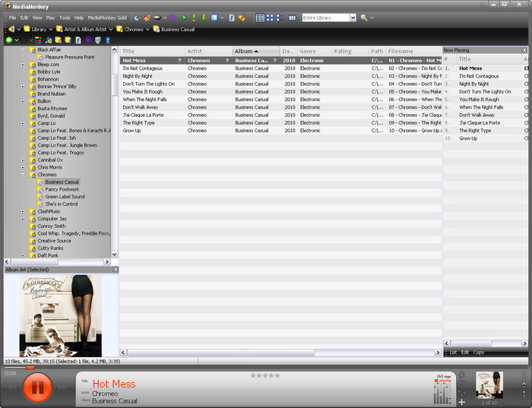This screenshot has height=408, width=532.
Task: Click the green play icon in top toolbar
Action: 184,17
